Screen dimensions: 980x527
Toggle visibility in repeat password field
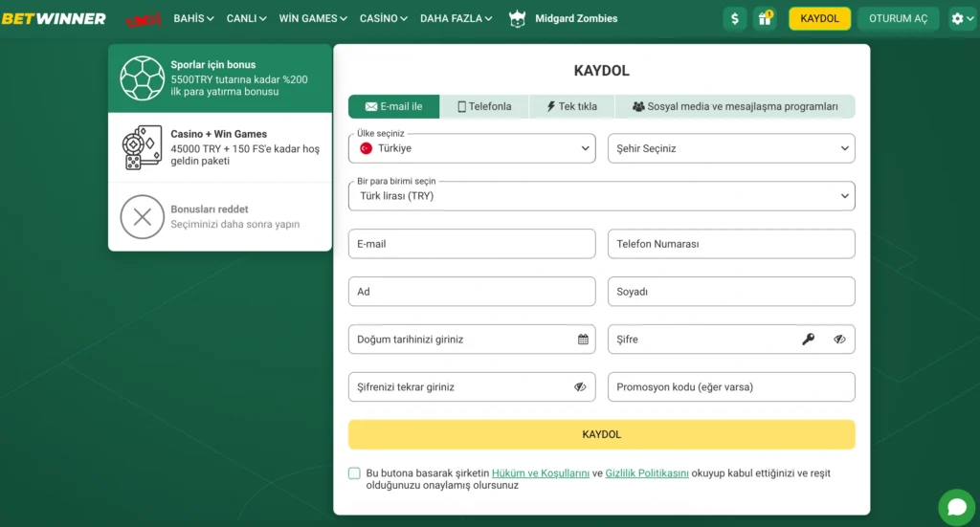[580, 387]
